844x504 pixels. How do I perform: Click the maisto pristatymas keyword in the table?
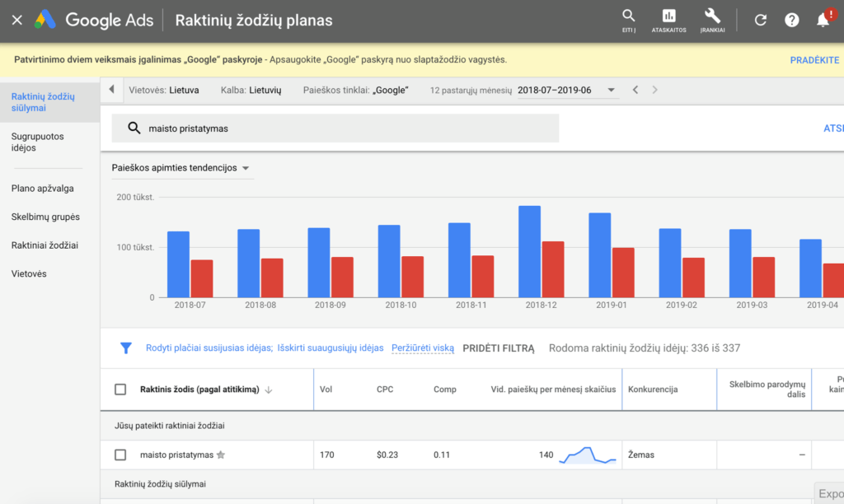[176, 455]
